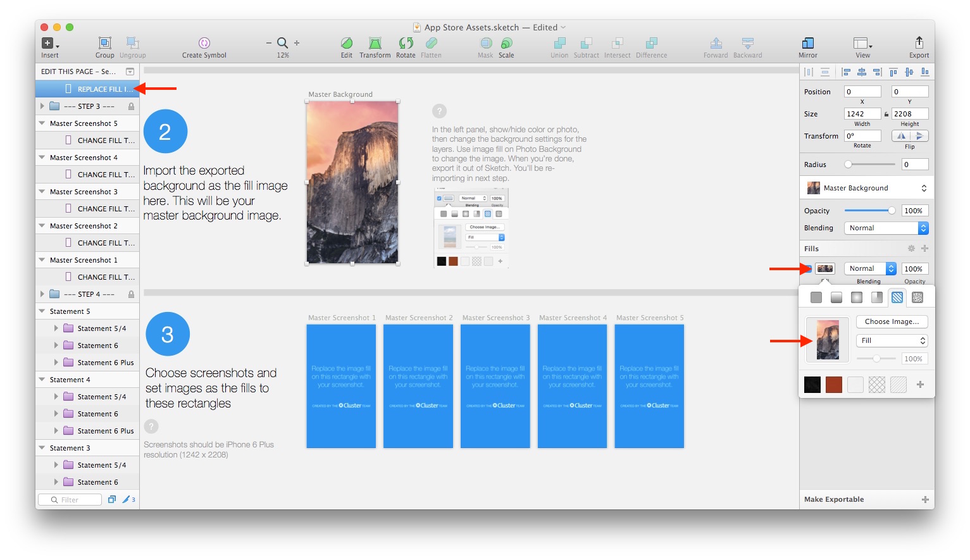Expand Statement 6 Plus under Statement 4
970x560 pixels.
(56, 431)
